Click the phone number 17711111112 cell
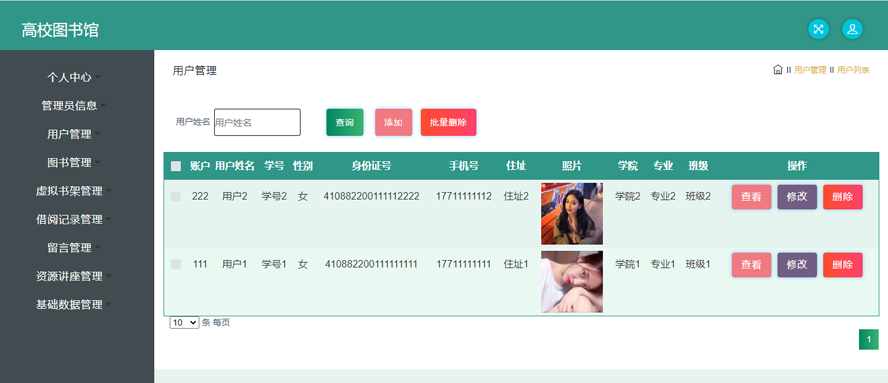 [464, 196]
